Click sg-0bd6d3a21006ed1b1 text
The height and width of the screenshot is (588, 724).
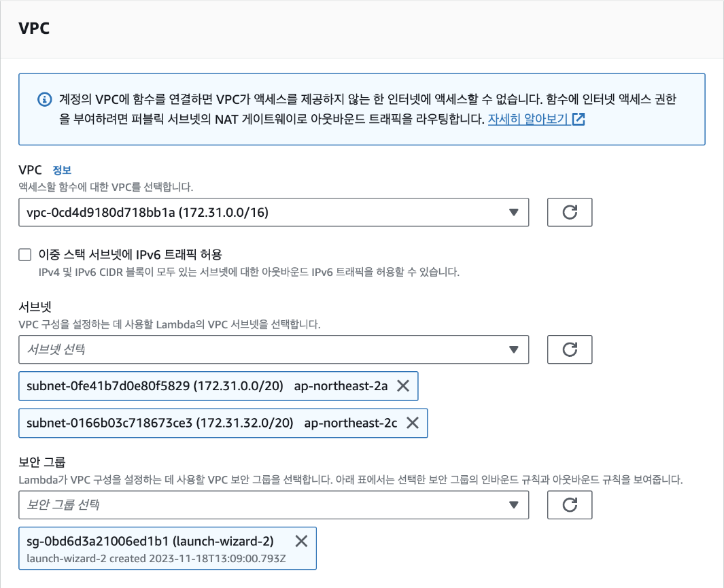[97, 541]
